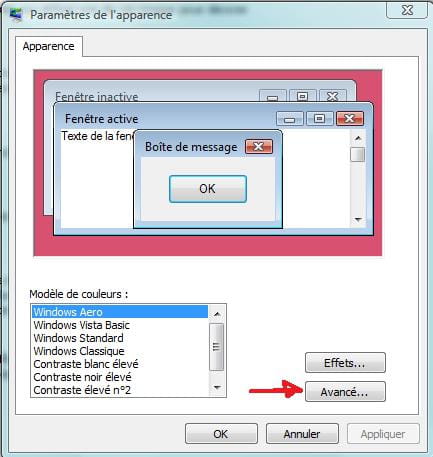Choose Contraste noir élevé scheme
433x457 pixels.
pyautogui.click(x=82, y=377)
